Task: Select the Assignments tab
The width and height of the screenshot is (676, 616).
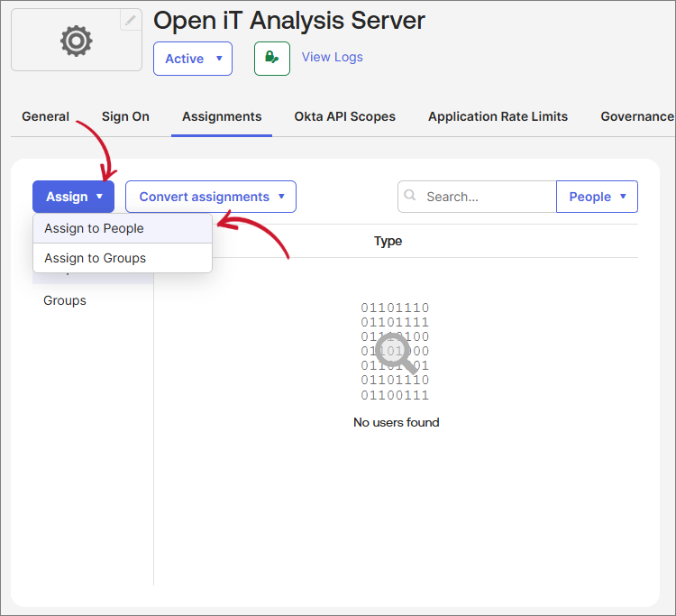Action: pos(222,116)
